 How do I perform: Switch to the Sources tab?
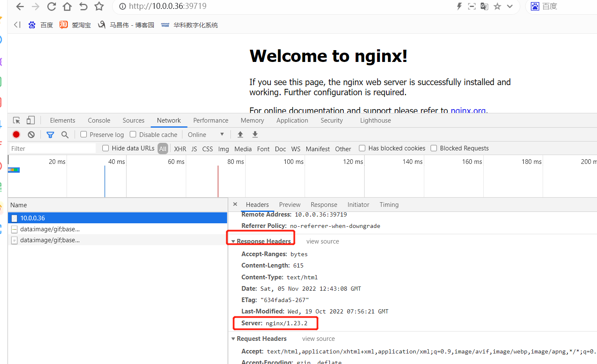click(134, 120)
